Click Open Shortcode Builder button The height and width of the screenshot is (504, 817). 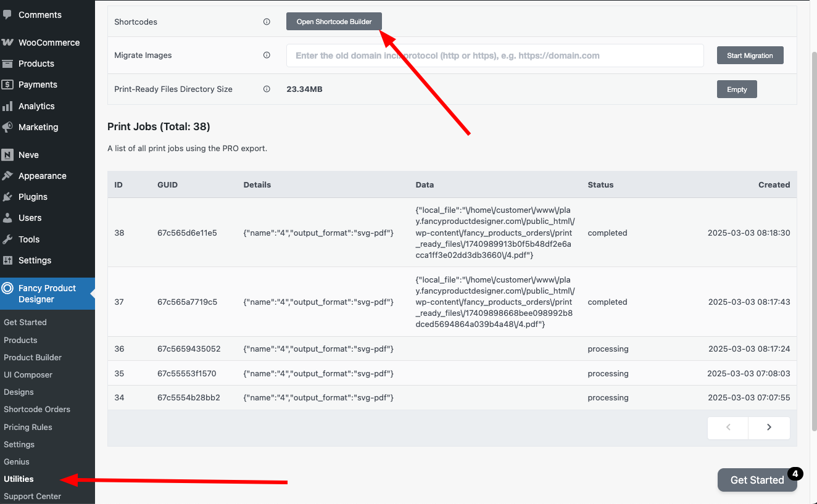click(x=334, y=22)
